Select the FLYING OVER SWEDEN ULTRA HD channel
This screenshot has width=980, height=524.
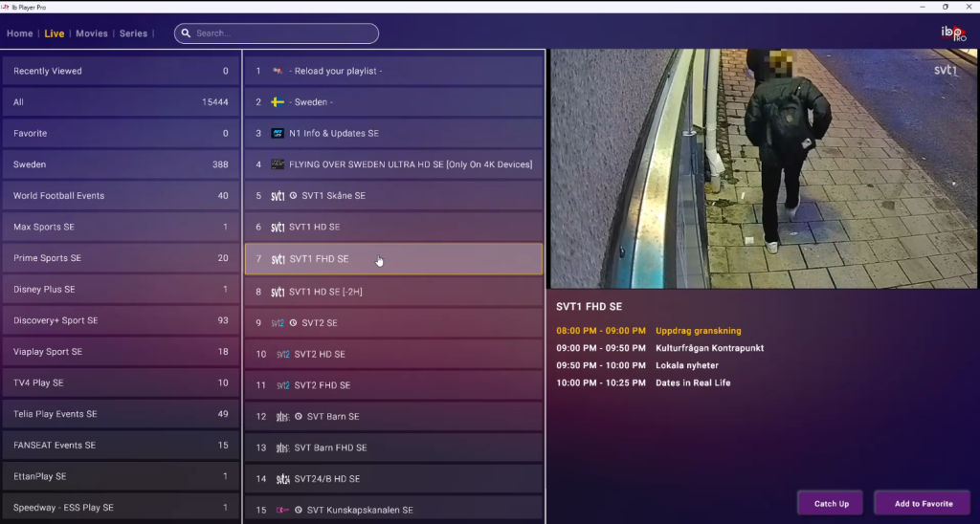coord(393,164)
